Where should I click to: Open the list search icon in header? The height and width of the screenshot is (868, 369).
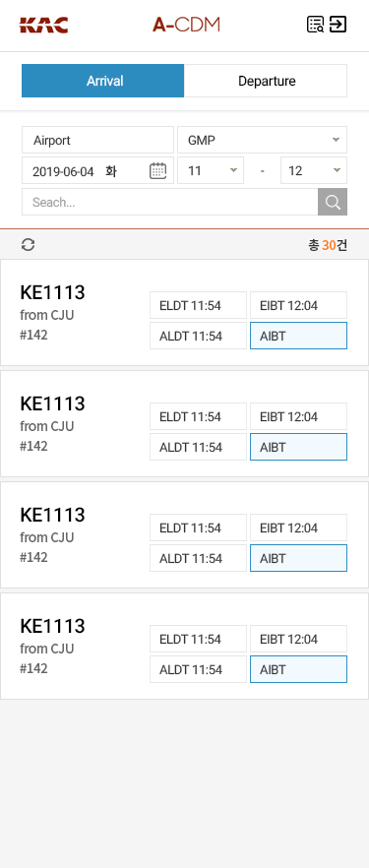(315, 25)
